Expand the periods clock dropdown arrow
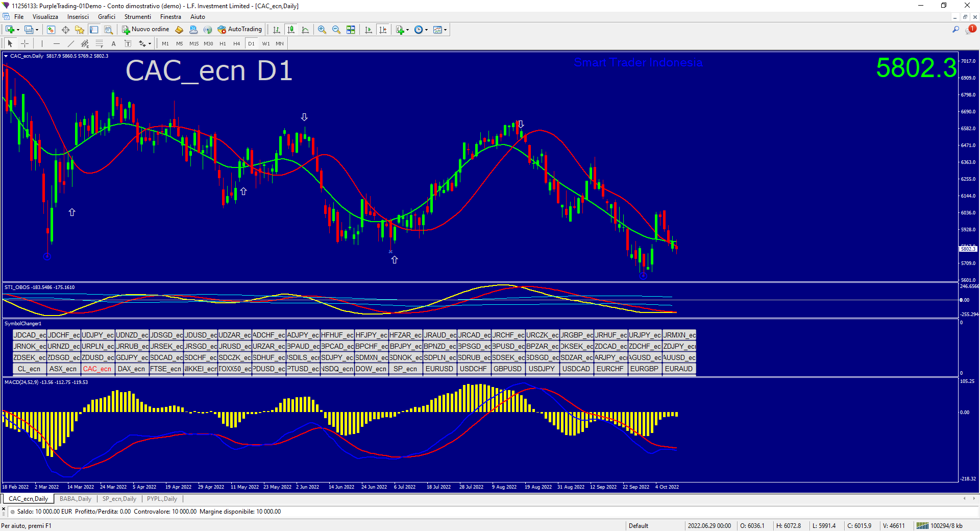980x531 pixels. (x=426, y=30)
